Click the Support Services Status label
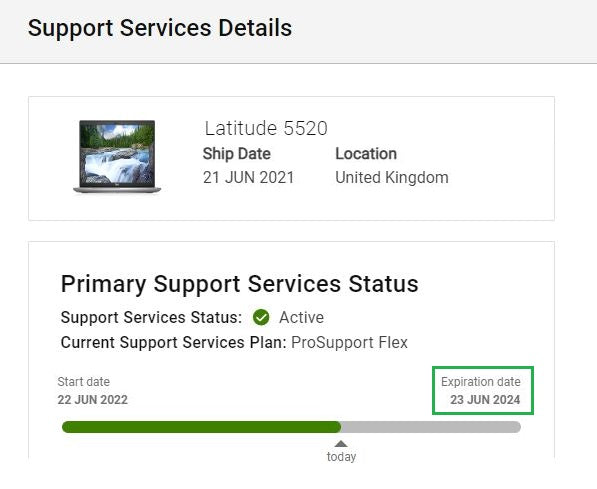This screenshot has width=597, height=489. point(151,317)
